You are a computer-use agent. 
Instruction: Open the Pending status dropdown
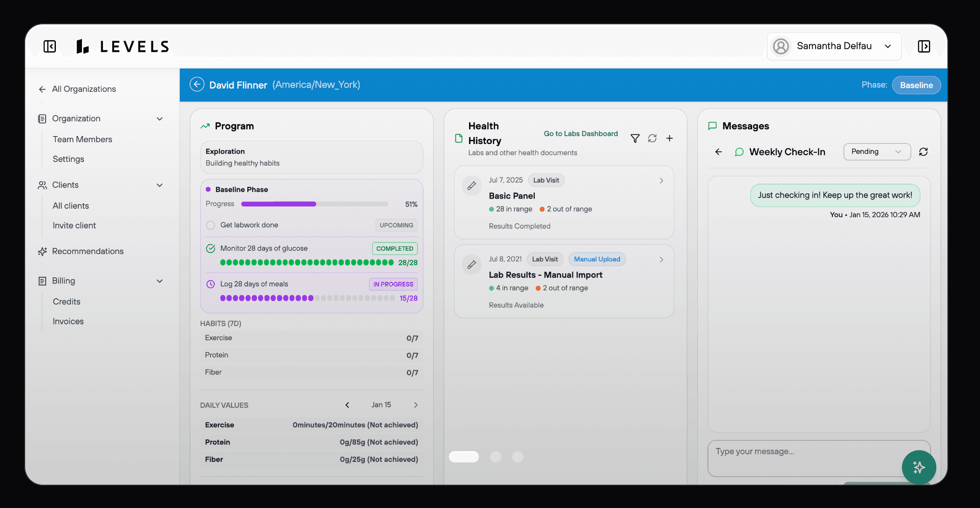click(x=877, y=152)
